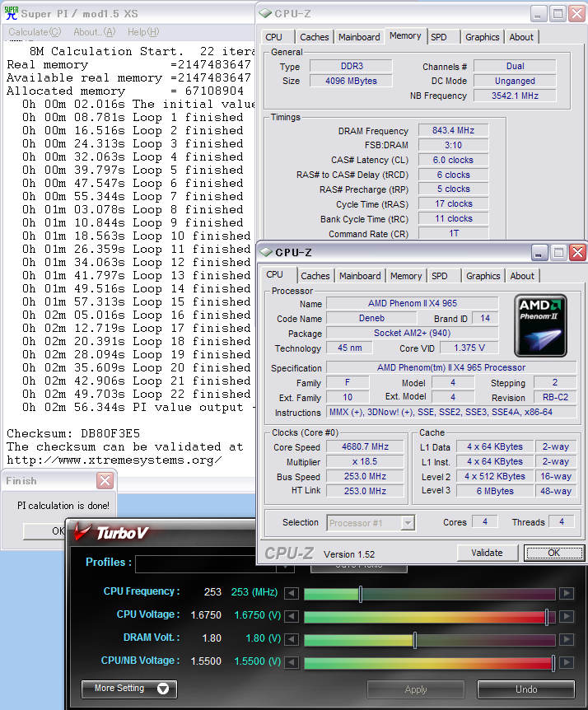Click the AMD Phenom II processor logo
The width and height of the screenshot is (588, 710).
pos(540,325)
